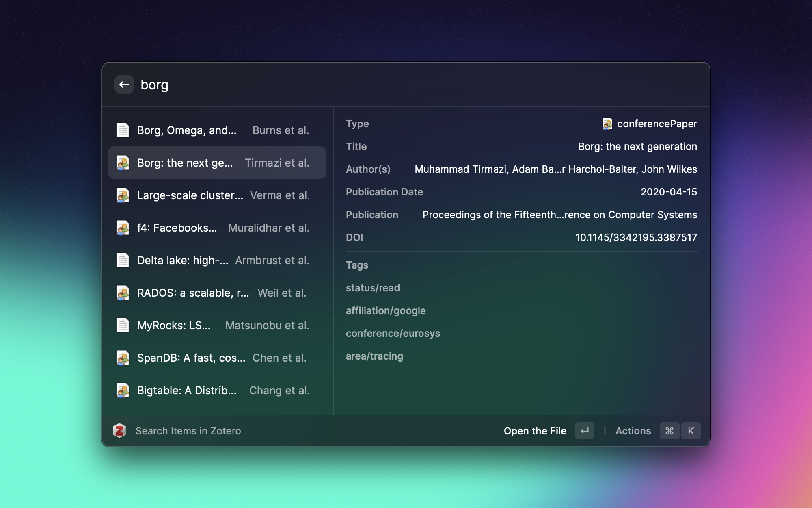Viewport: 812px width, 508px height.
Task: Click the icon next to RADOS entry
Action: tap(122, 293)
